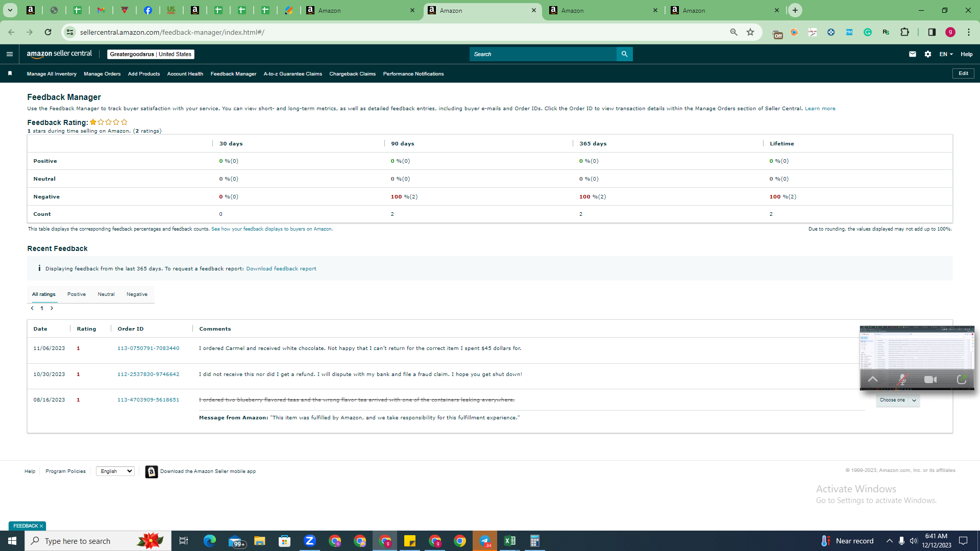980x551 pixels.
Task: Click the Seller Central search field
Action: coord(543,54)
